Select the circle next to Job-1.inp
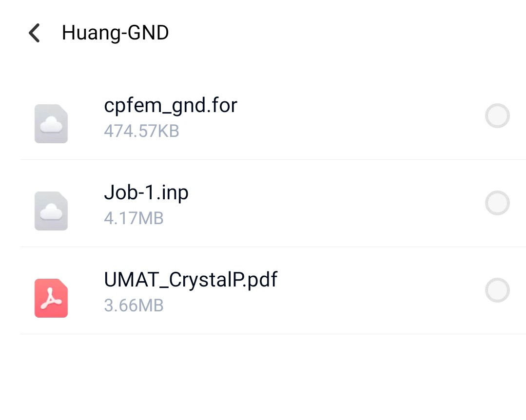526x420 pixels. point(497,203)
